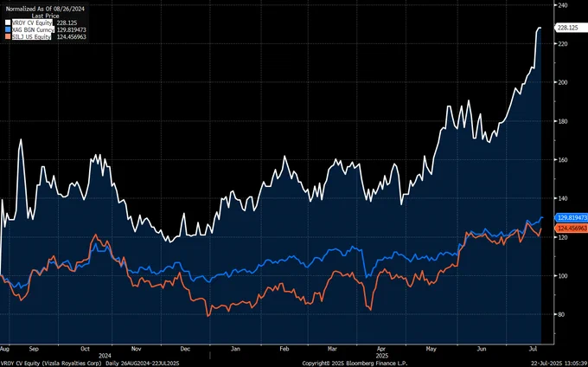The height and width of the screenshot is (367, 588).
Task: Click the legend value 129.819473
Action: click(x=71, y=29)
